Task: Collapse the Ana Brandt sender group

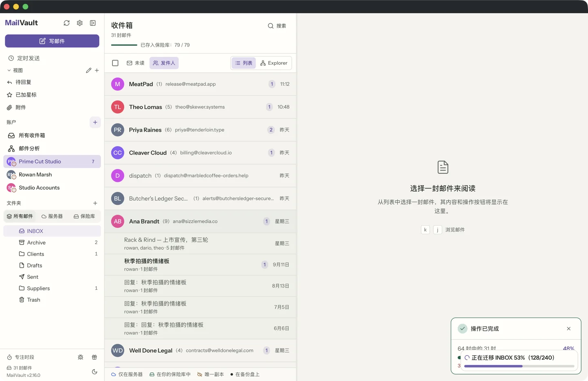Action: coord(200,221)
